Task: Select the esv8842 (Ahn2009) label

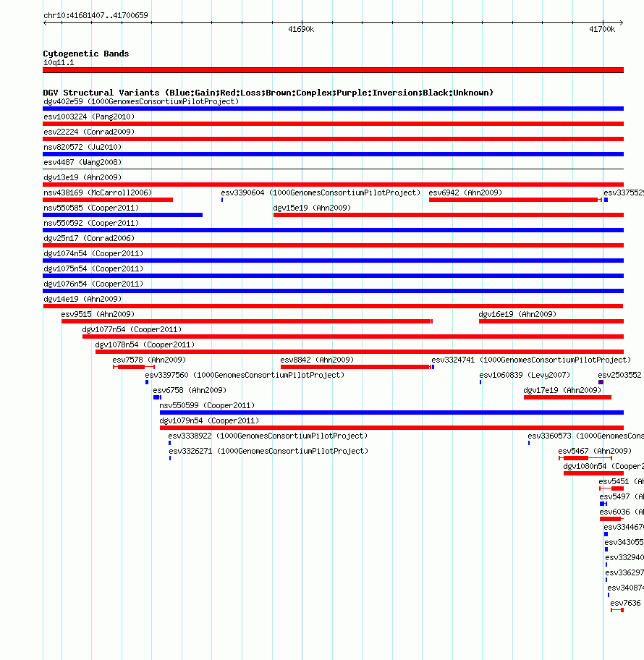Action: click(x=318, y=360)
